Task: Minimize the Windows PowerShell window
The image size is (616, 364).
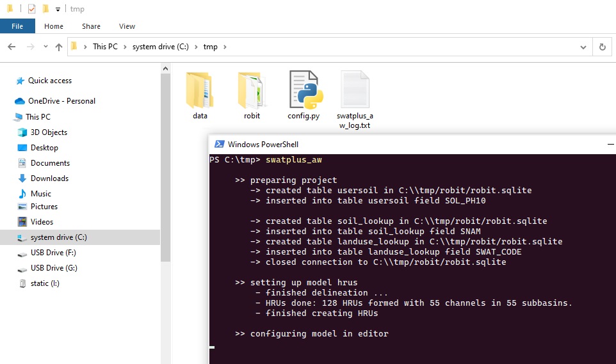Action: (x=610, y=144)
